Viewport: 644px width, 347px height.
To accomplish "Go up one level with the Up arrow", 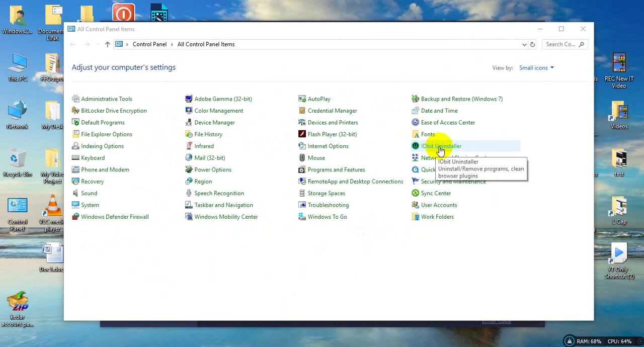I will pos(107,44).
